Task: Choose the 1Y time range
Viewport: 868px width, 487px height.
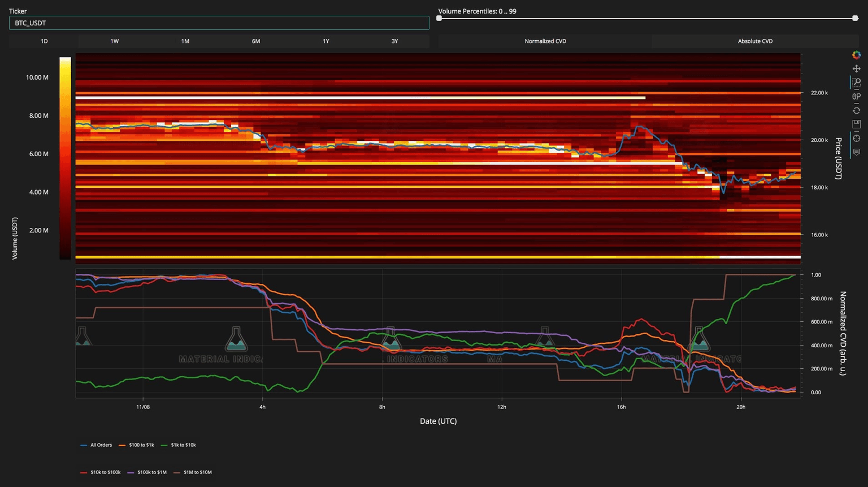Action: 325,41
